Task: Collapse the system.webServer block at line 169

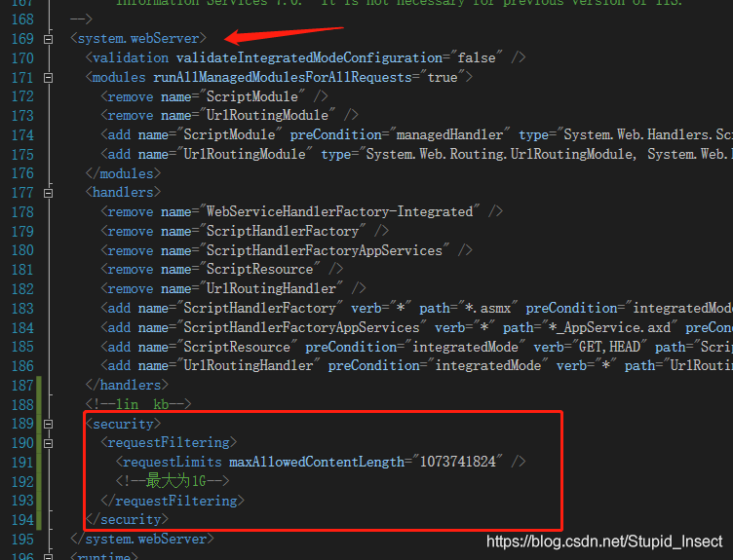Action: [48, 39]
